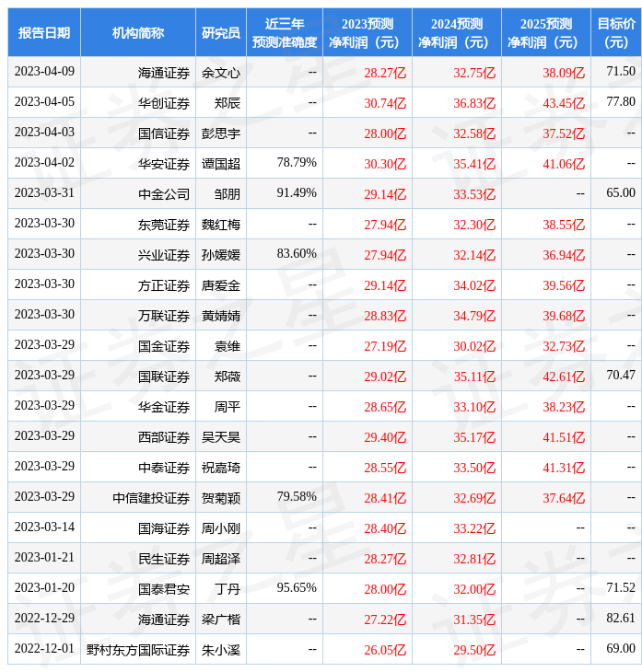Image resolution: width=642 pixels, height=672 pixels.
Task: Select institution 中泰证券
Action: pyautogui.click(x=163, y=468)
